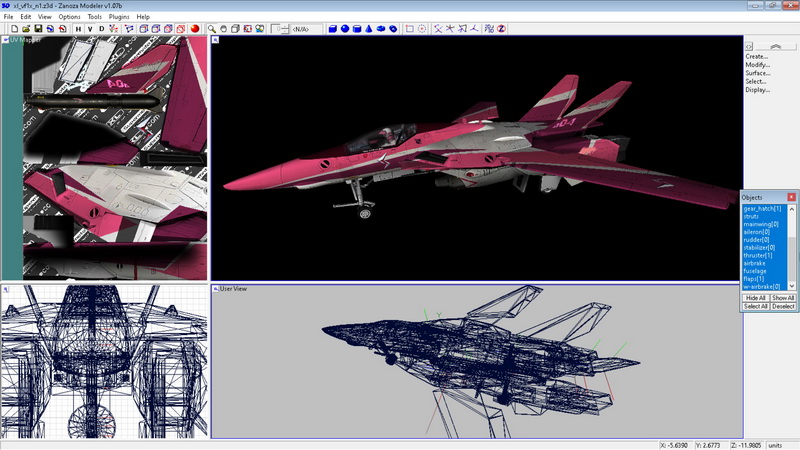This screenshot has width=800, height=450.
Task: Open the Edit menu
Action: click(x=26, y=17)
